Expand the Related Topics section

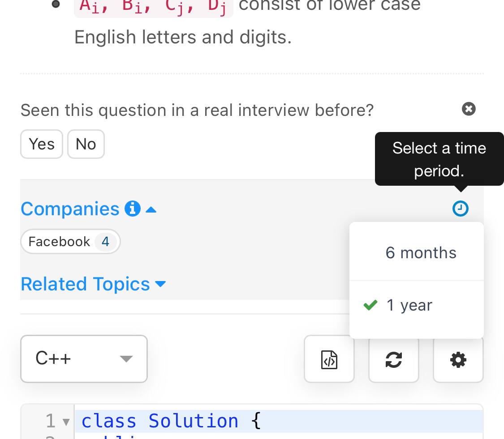[x=160, y=284]
